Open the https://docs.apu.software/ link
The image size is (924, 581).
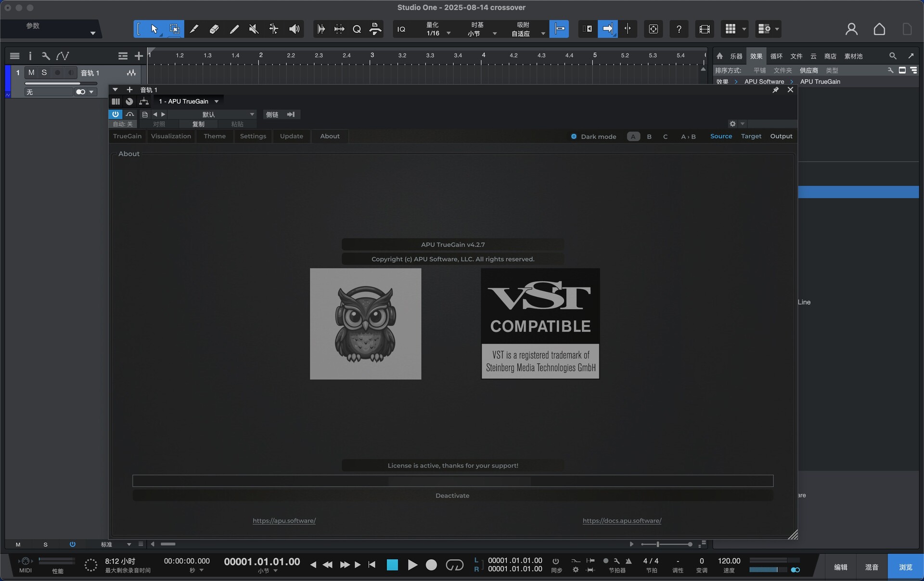coord(622,521)
